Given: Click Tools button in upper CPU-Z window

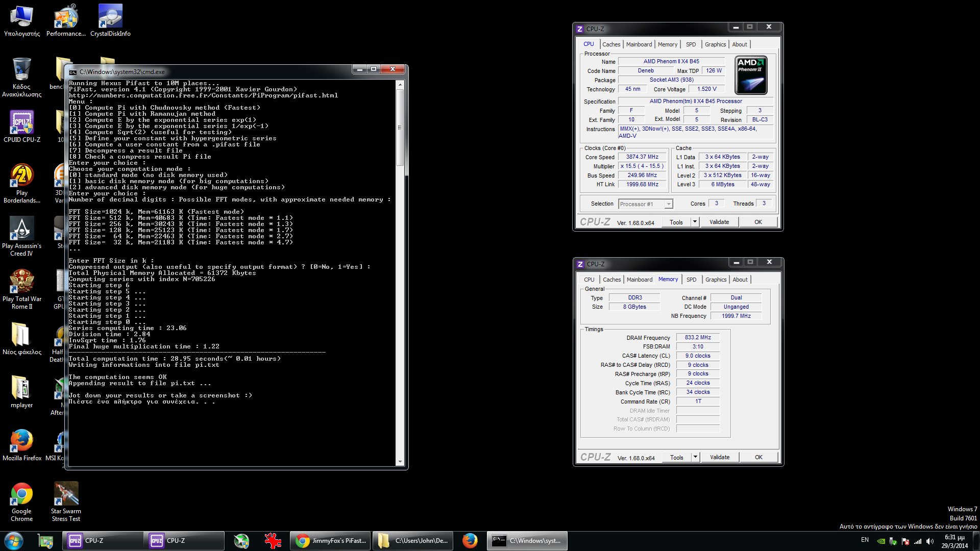Looking at the screenshot, I should point(676,222).
